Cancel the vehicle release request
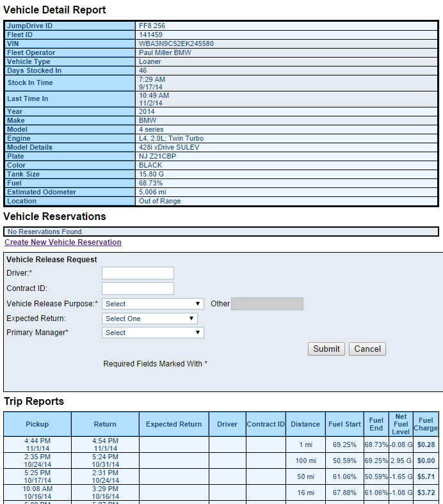Image resolution: width=443 pixels, height=504 pixels. pyautogui.click(x=367, y=349)
